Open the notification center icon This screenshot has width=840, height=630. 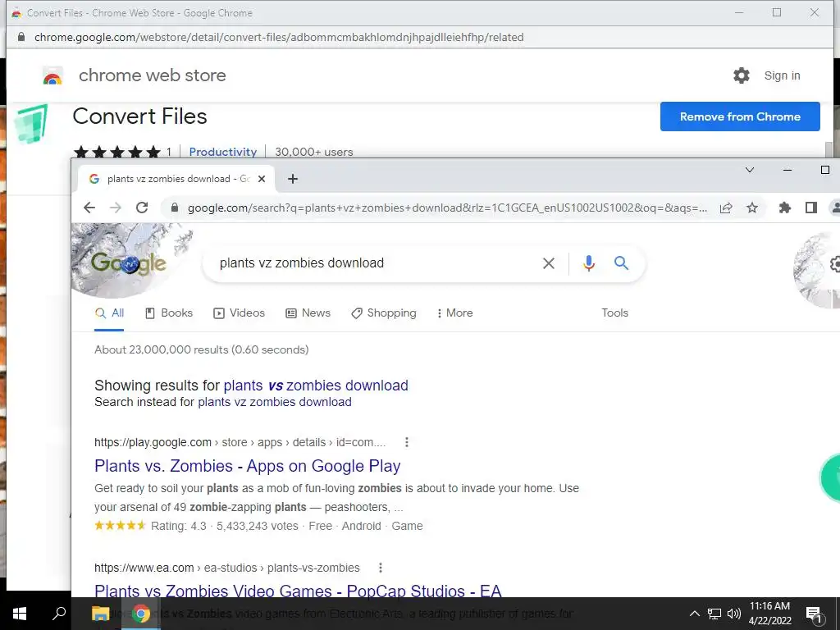(x=815, y=615)
